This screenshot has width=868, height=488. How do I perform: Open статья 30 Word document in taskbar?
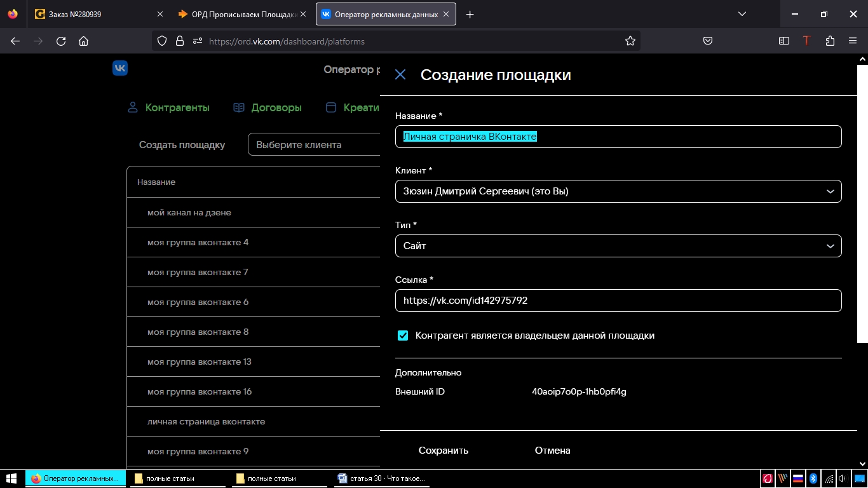pyautogui.click(x=383, y=478)
